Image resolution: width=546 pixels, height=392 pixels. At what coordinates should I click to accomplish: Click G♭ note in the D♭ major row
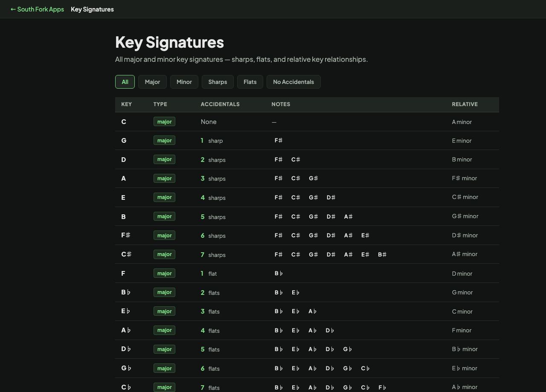[348, 349]
